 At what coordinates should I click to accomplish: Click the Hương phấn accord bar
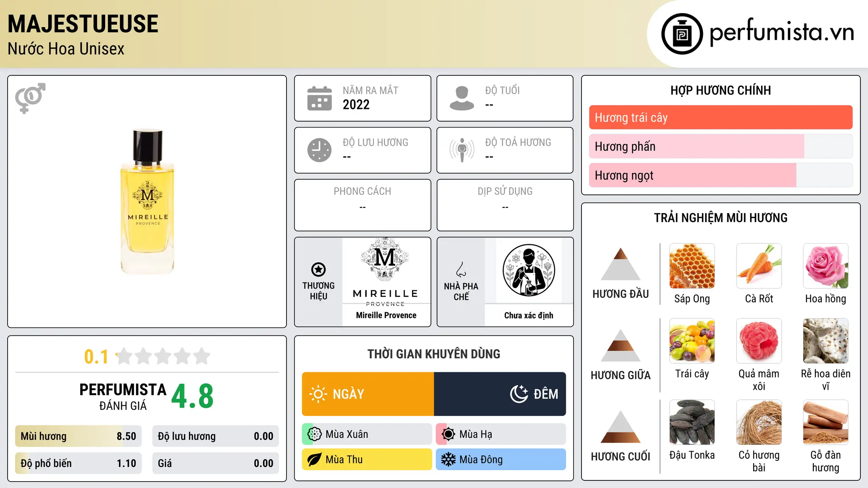tap(721, 146)
